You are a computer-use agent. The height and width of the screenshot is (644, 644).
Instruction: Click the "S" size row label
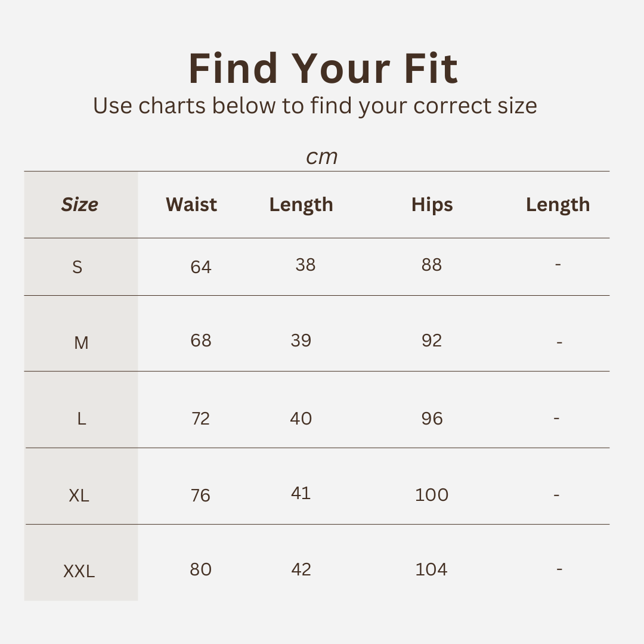[77, 267]
